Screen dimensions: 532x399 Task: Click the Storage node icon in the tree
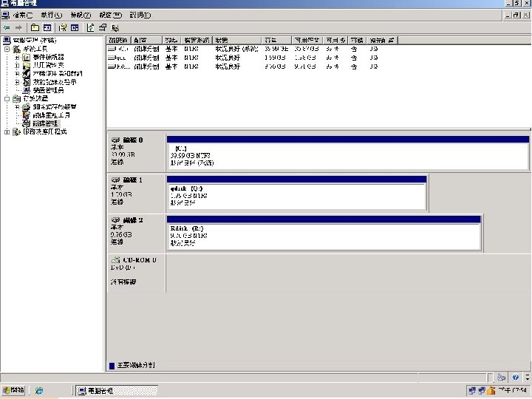tap(16, 98)
